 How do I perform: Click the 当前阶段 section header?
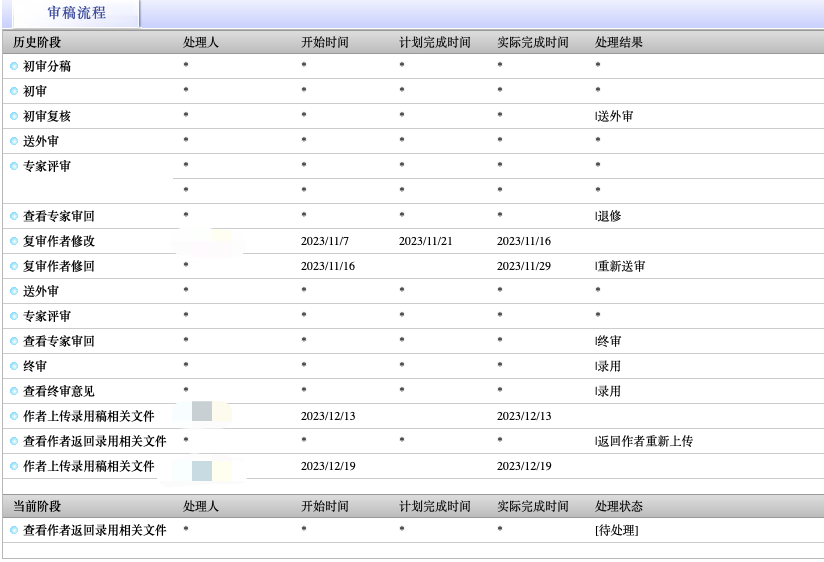click(37, 506)
